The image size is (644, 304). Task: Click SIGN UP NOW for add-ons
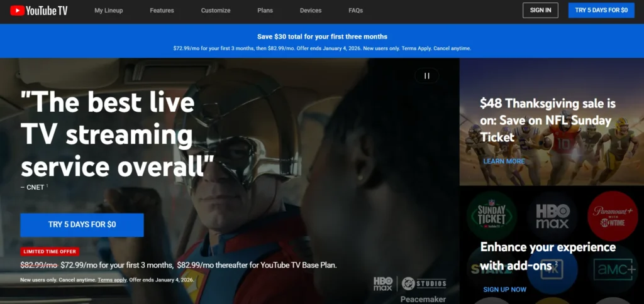pyautogui.click(x=504, y=290)
